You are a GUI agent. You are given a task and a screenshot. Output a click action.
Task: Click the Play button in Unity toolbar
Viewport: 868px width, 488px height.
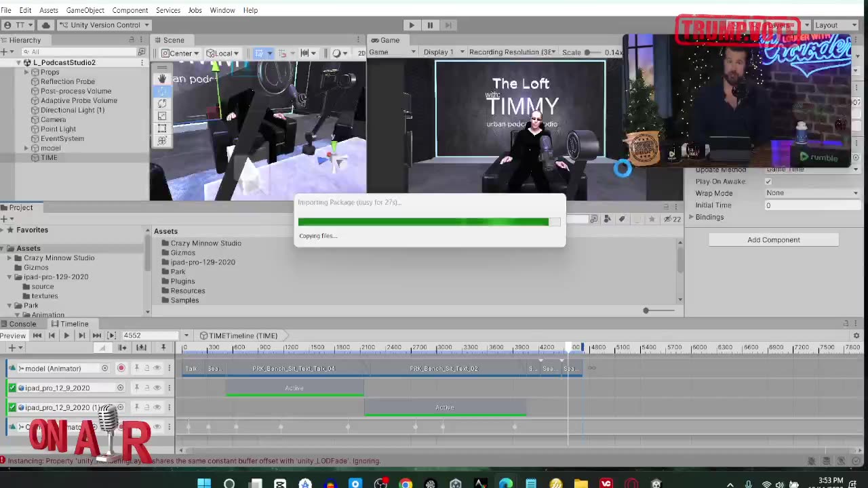pos(411,25)
